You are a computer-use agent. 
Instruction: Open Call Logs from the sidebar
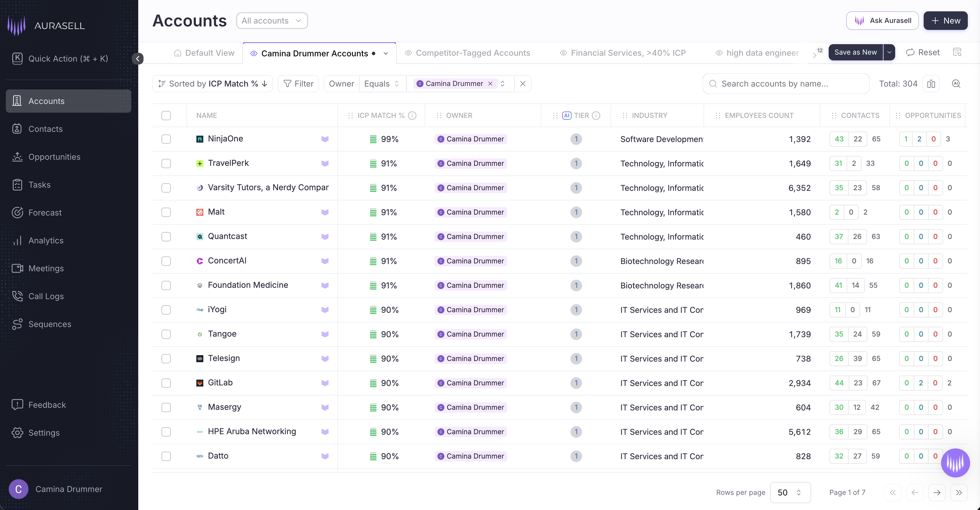pos(46,296)
